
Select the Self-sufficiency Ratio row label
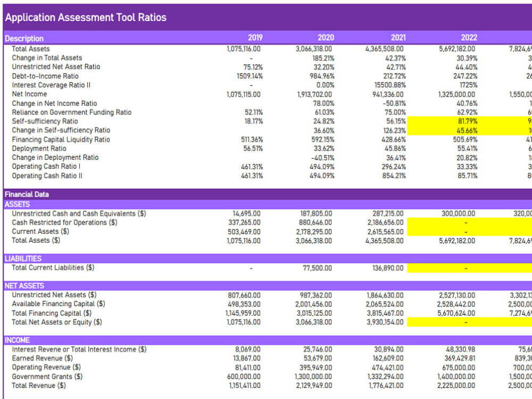(45, 121)
